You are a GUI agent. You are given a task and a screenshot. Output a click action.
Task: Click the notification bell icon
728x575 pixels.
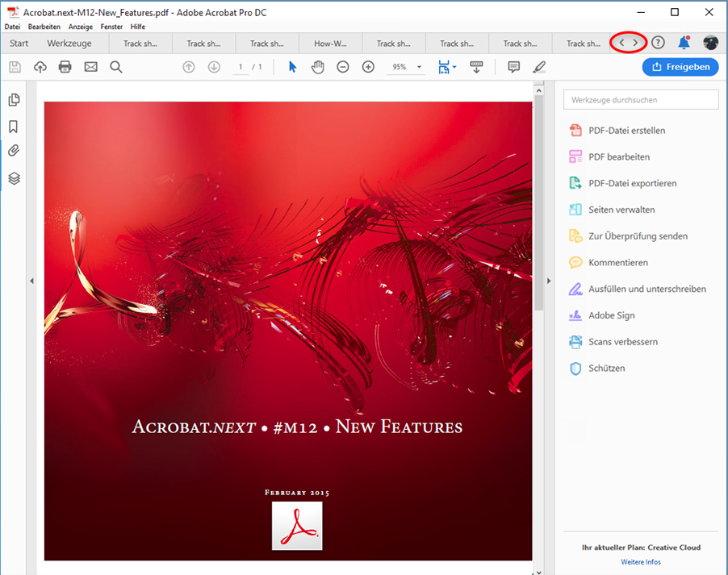(x=684, y=43)
